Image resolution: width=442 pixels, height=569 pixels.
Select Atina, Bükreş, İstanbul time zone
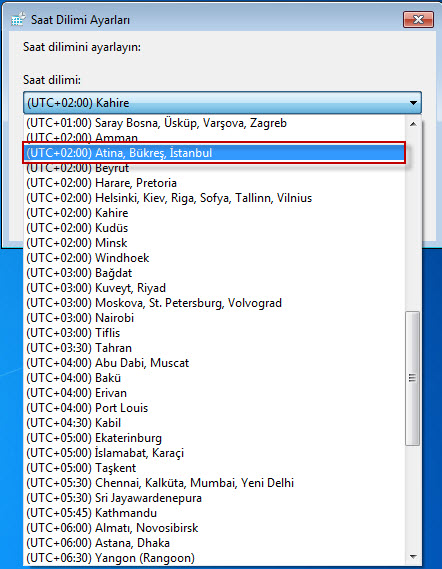coord(214,153)
